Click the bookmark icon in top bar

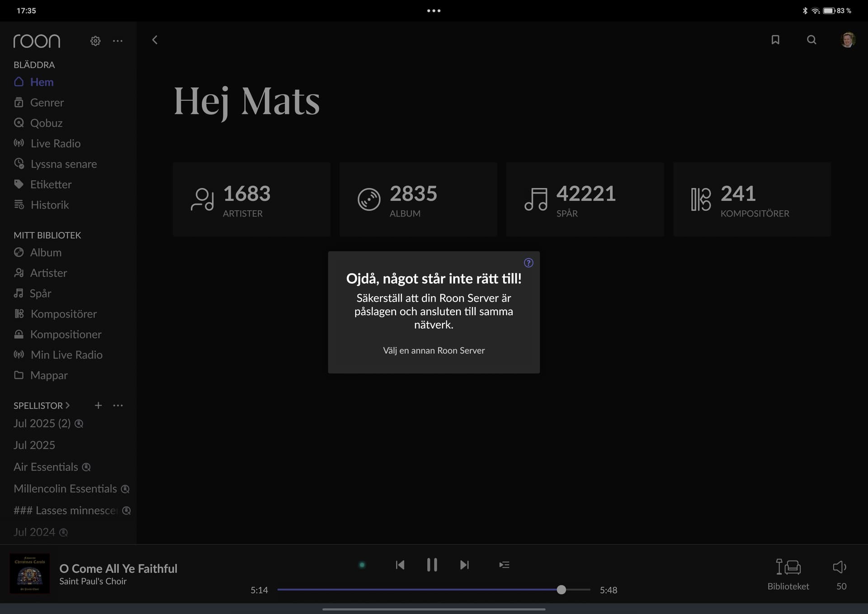(775, 40)
